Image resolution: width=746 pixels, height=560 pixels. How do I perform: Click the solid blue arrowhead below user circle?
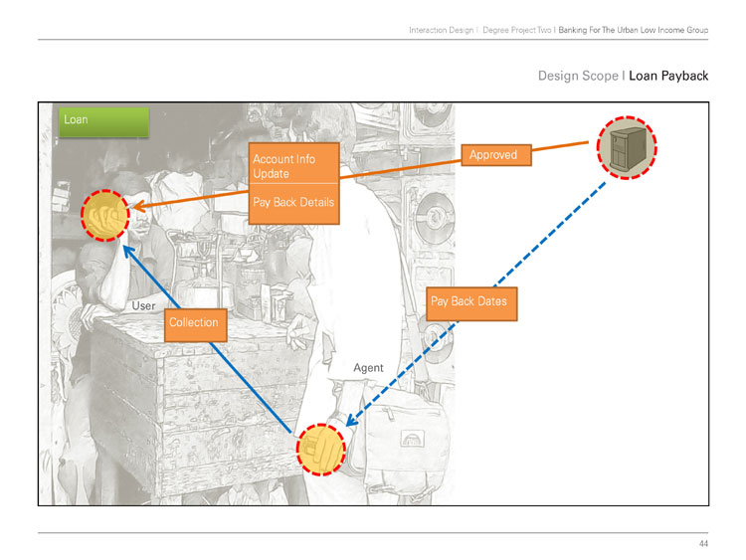(x=128, y=251)
